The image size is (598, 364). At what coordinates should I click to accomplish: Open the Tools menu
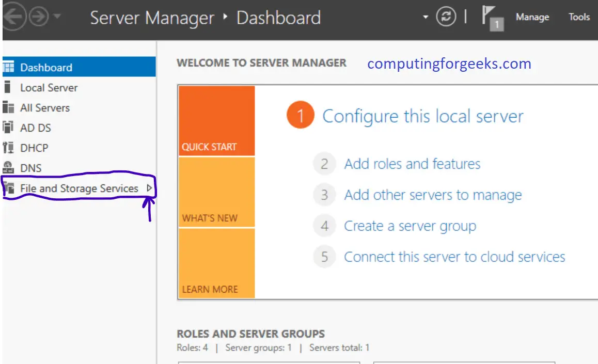pos(579,17)
